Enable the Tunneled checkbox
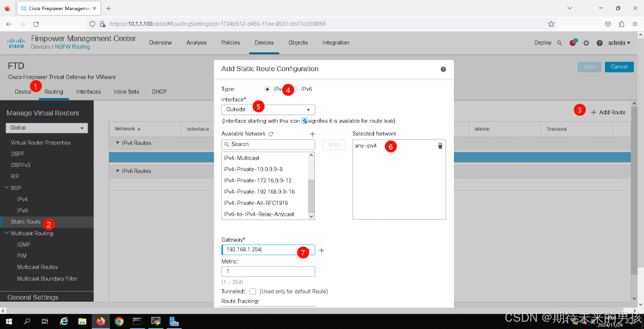 (253, 292)
